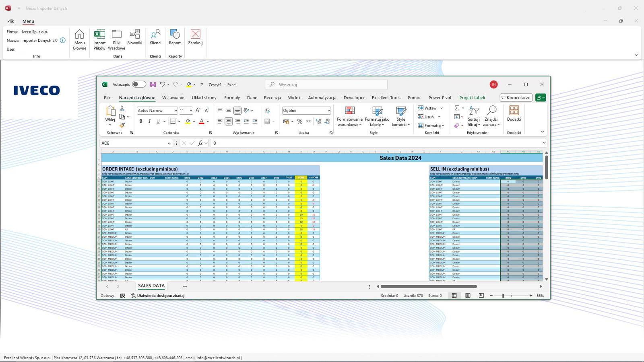Go to Menu Główne home icon

[x=79, y=39]
